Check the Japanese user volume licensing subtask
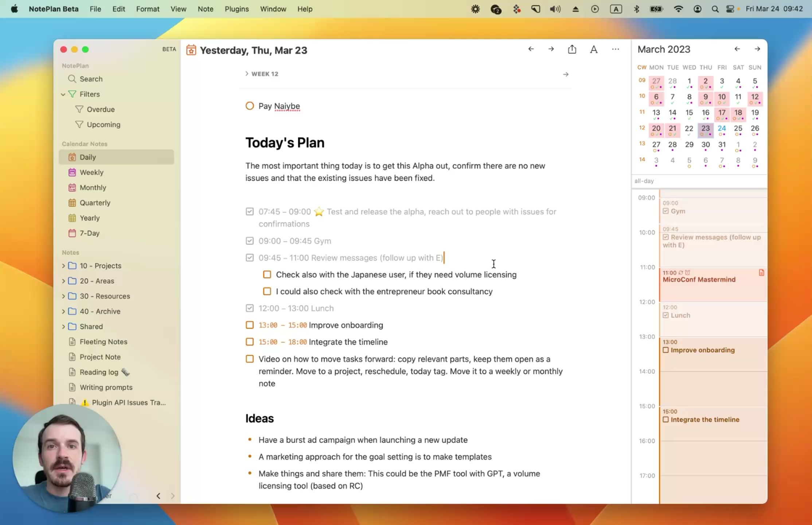 pos(267,274)
